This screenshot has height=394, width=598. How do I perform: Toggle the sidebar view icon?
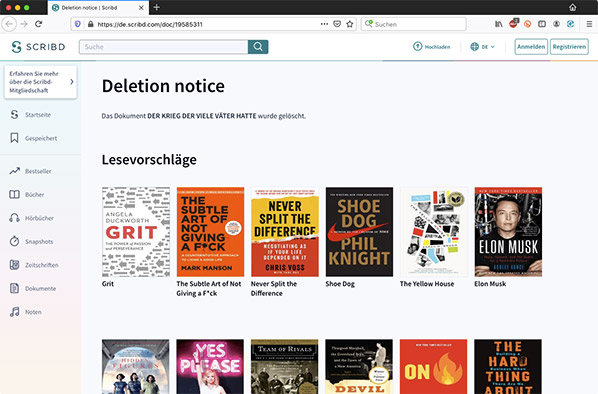click(x=542, y=24)
